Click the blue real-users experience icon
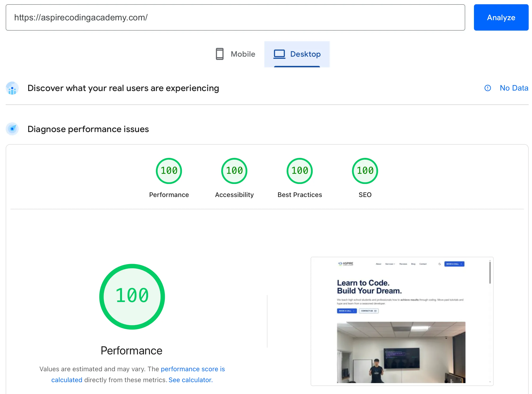532x394 pixels. pos(12,88)
